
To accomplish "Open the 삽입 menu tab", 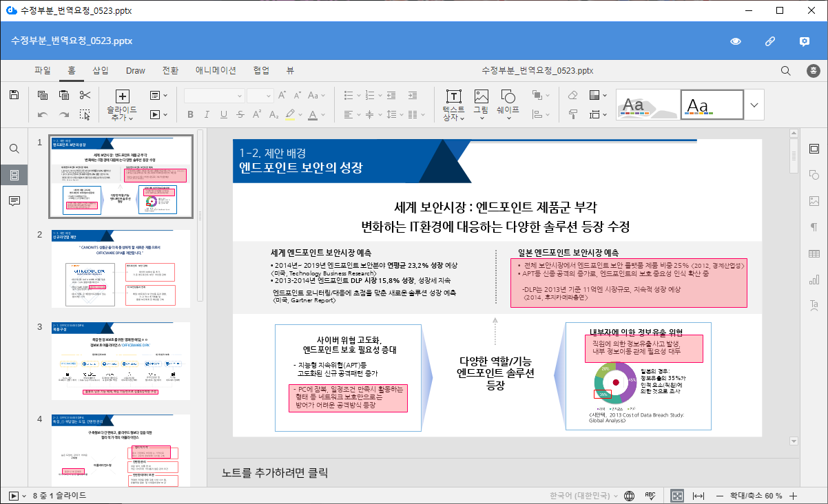I will point(101,70).
